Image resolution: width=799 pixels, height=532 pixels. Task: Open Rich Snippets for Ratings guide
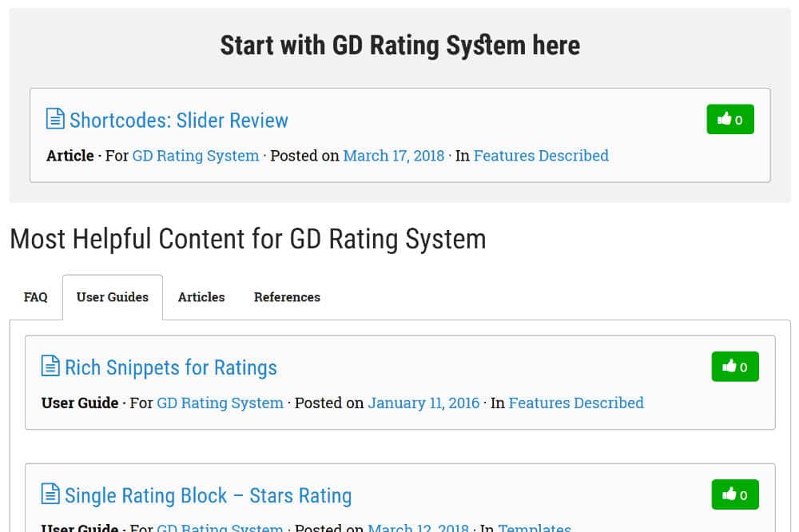[171, 367]
